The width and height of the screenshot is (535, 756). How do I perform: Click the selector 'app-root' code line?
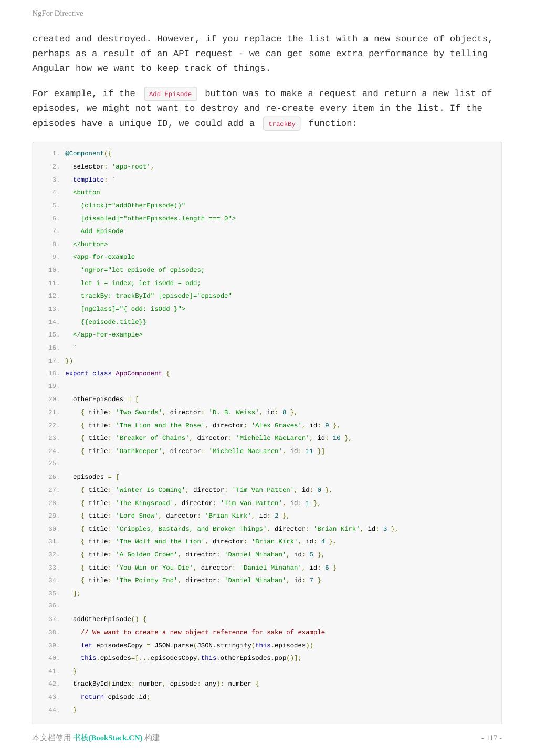113,166
